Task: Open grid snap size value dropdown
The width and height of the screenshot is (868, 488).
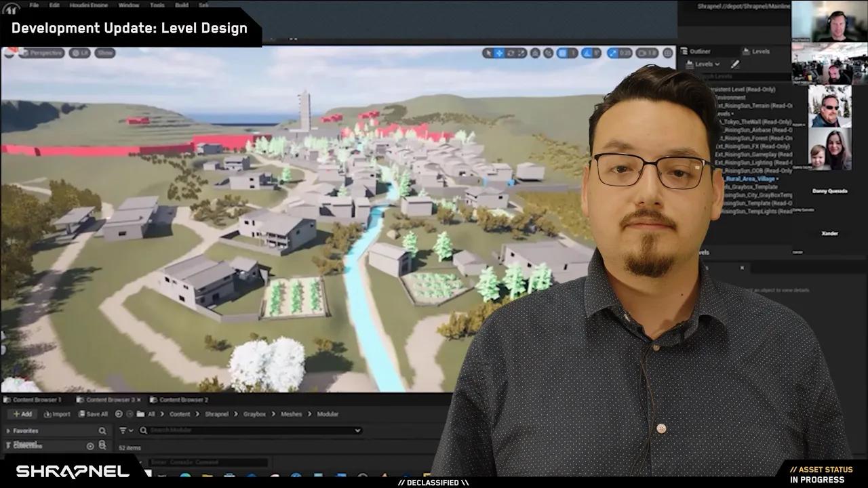Action: [x=573, y=53]
